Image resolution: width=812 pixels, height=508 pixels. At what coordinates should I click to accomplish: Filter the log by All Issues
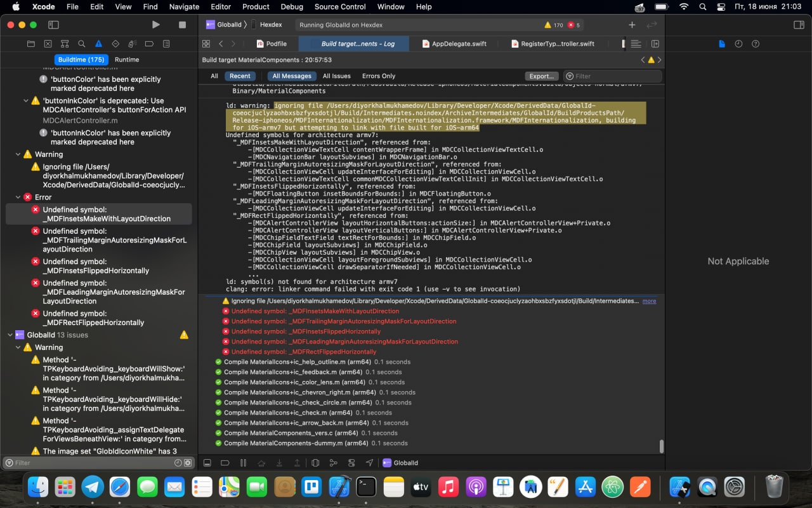pyautogui.click(x=337, y=76)
